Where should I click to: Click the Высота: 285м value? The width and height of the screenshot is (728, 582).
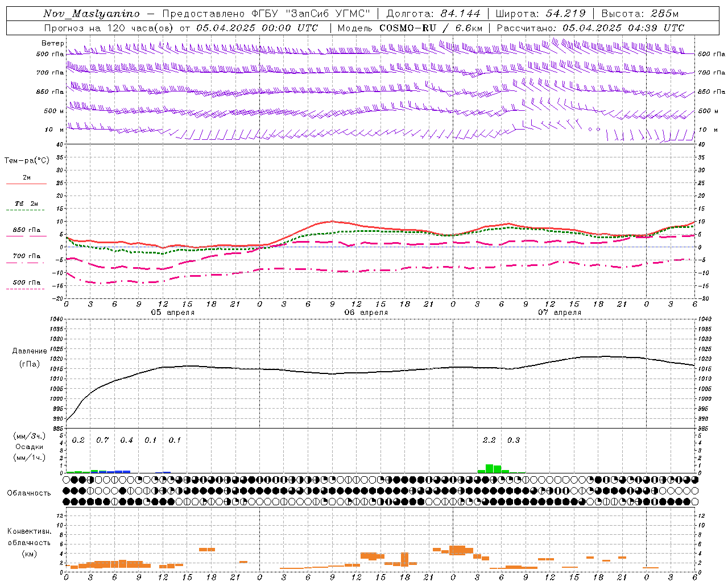pos(640,14)
